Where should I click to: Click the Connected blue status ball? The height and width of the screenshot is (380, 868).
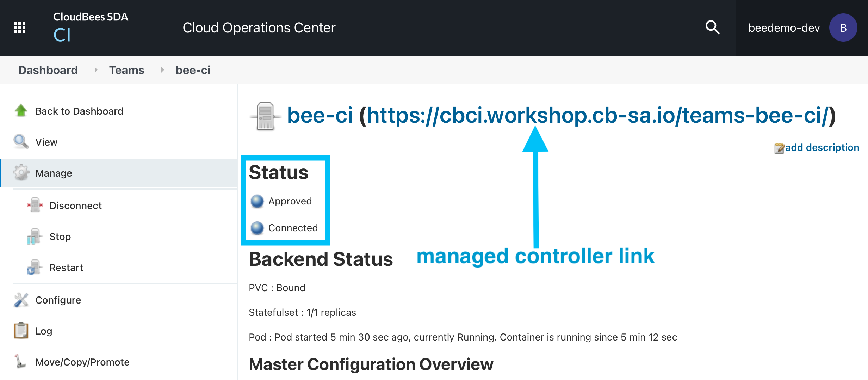point(257,228)
